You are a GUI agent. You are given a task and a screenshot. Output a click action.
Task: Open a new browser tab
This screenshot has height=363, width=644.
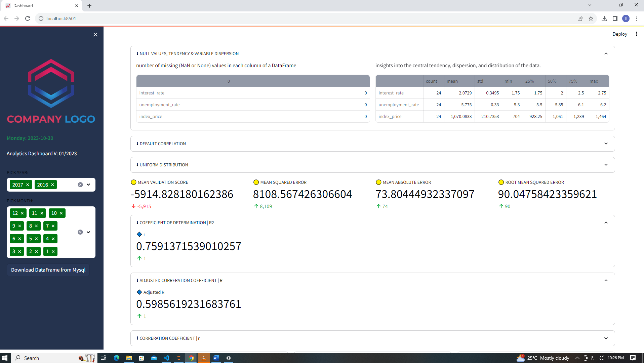coord(89,5)
